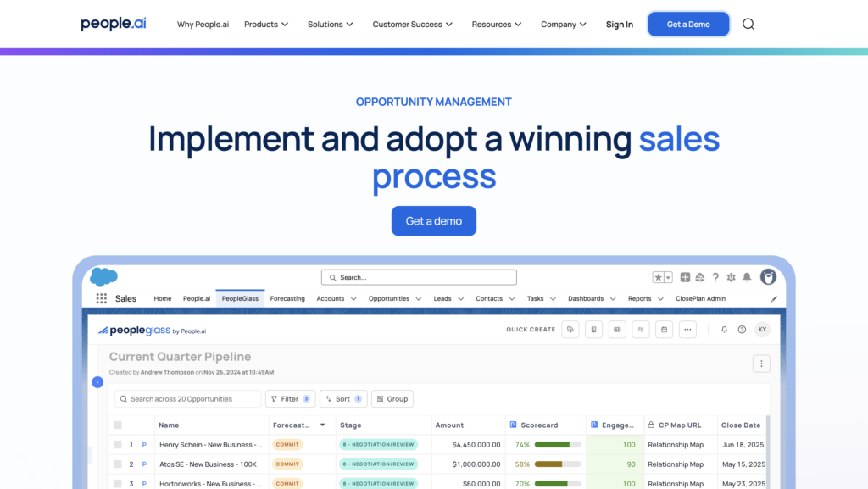Click the first Quick Create tag icon
This screenshot has height=489, width=868.
570,330
